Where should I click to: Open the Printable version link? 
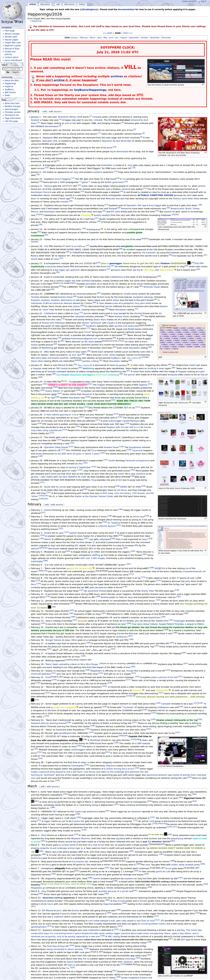13,112
